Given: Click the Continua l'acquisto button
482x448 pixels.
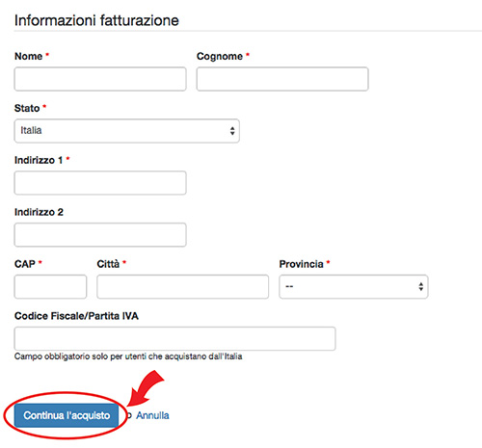Looking at the screenshot, I should point(67,415).
